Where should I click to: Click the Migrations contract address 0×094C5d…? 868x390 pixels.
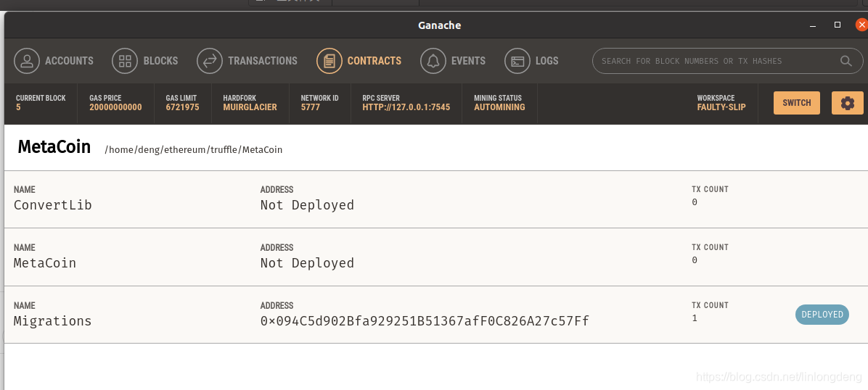425,321
